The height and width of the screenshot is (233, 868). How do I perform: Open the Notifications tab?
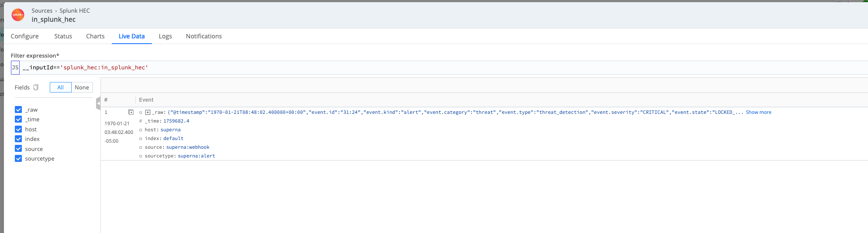click(x=203, y=36)
